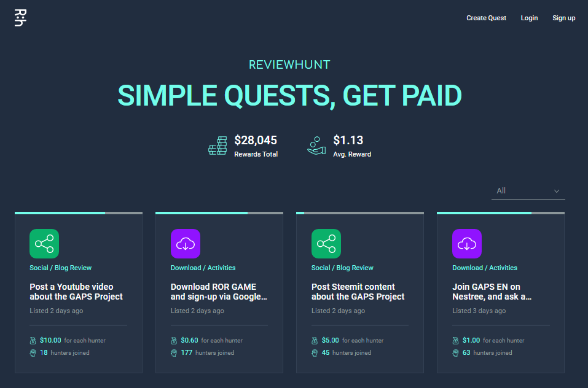Click the 177 hunters joined text
The width and height of the screenshot is (588, 388).
pyautogui.click(x=208, y=353)
